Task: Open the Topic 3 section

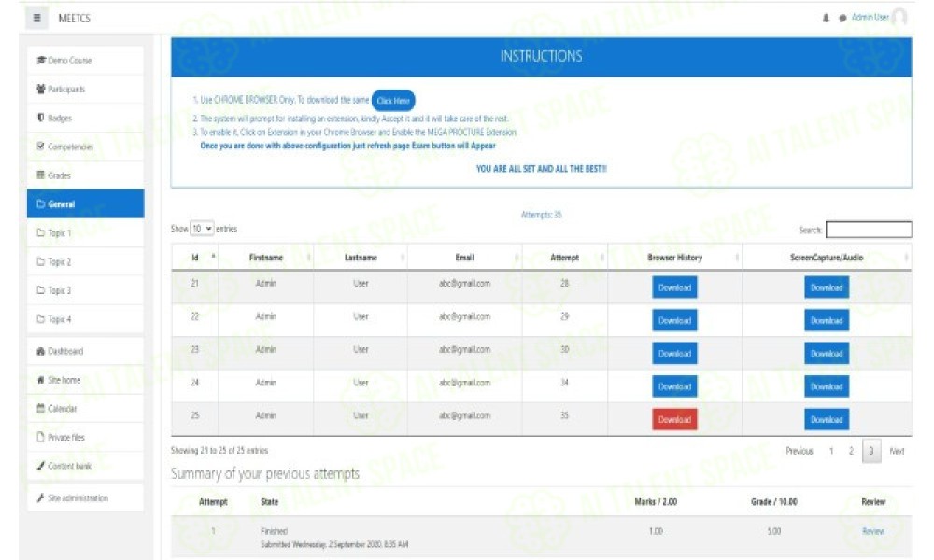Action: tap(85, 290)
